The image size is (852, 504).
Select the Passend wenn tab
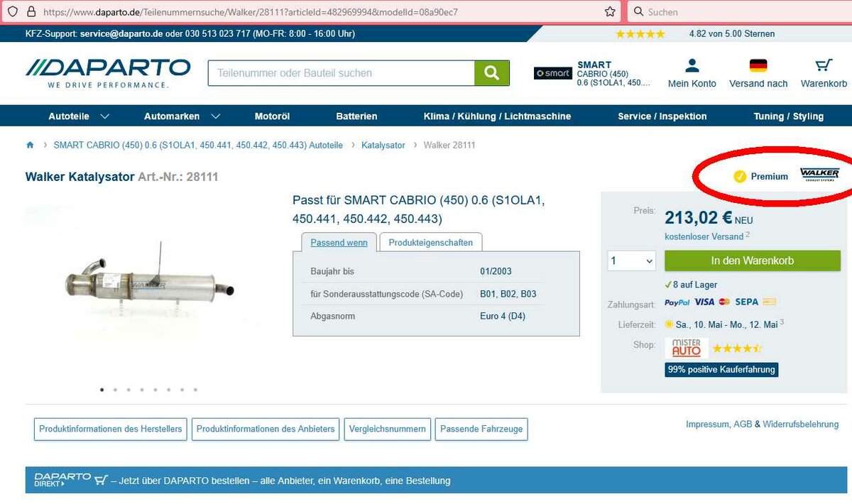tap(339, 242)
